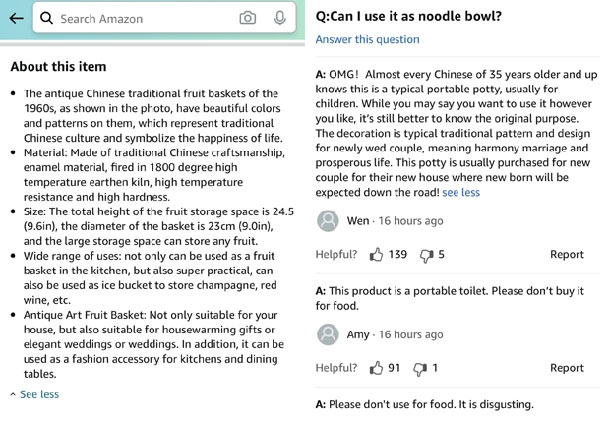The width and height of the screenshot is (610, 422).
Task: Tap the microphone voice search icon
Action: (280, 18)
